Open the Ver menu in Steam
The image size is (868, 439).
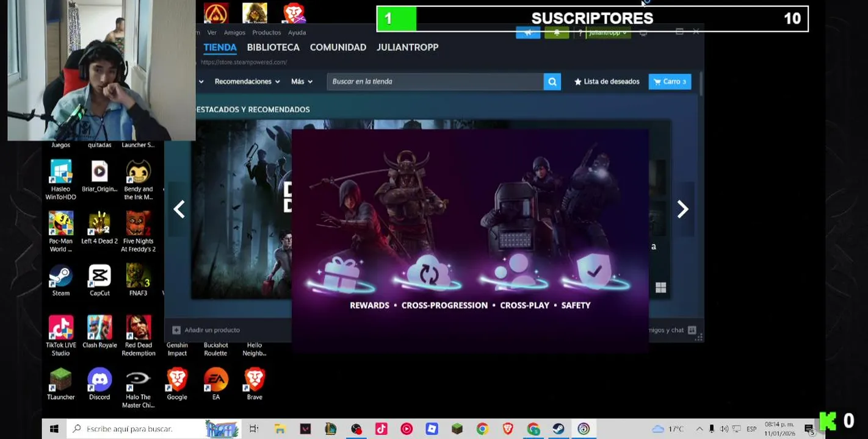click(212, 32)
